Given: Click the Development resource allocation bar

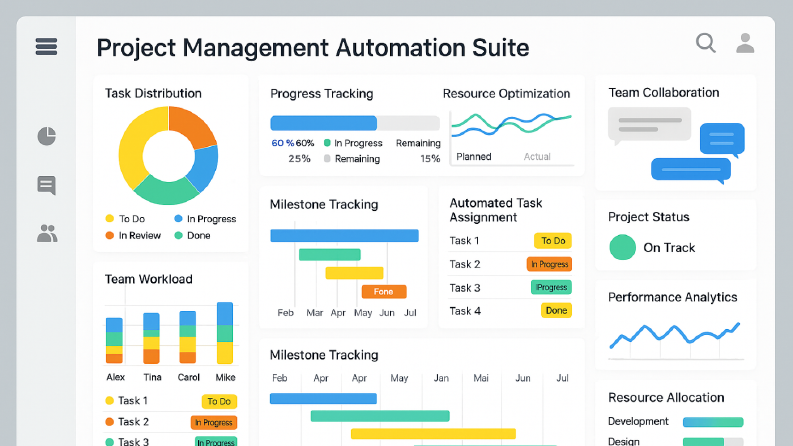Looking at the screenshot, I should [x=713, y=422].
